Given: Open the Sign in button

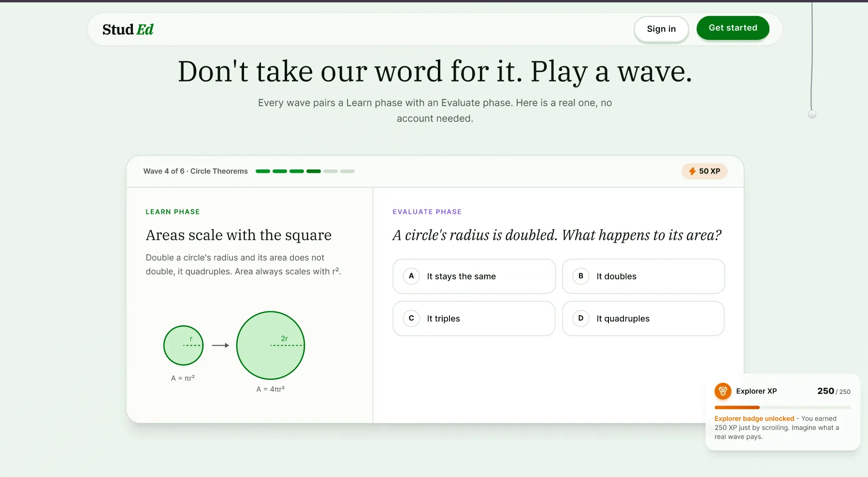Looking at the screenshot, I should [x=661, y=29].
